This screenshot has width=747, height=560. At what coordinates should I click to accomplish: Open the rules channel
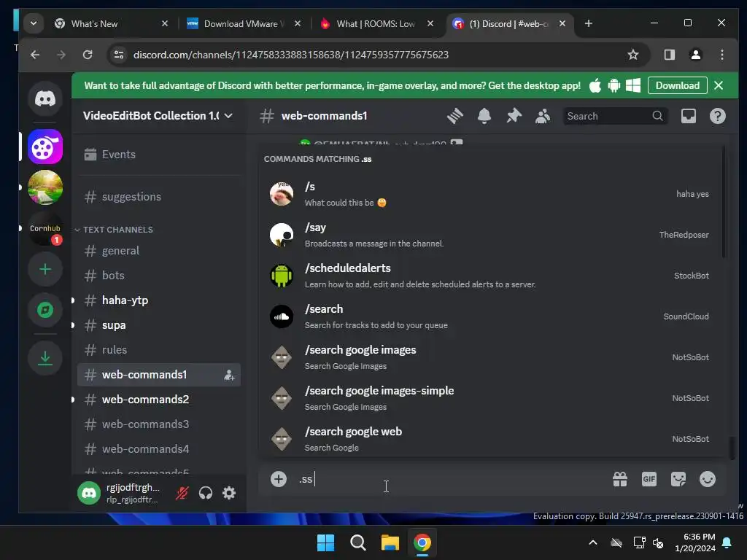click(x=158, y=349)
